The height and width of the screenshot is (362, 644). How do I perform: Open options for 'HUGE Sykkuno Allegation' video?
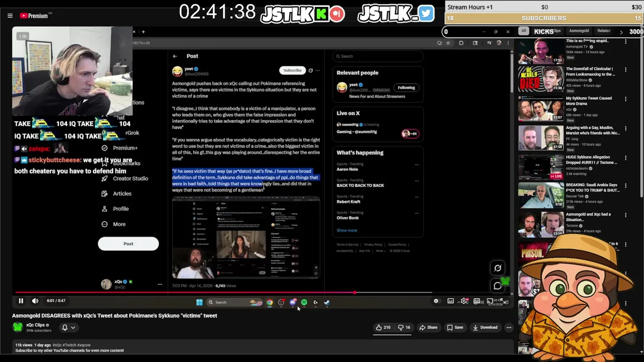[x=625, y=158]
